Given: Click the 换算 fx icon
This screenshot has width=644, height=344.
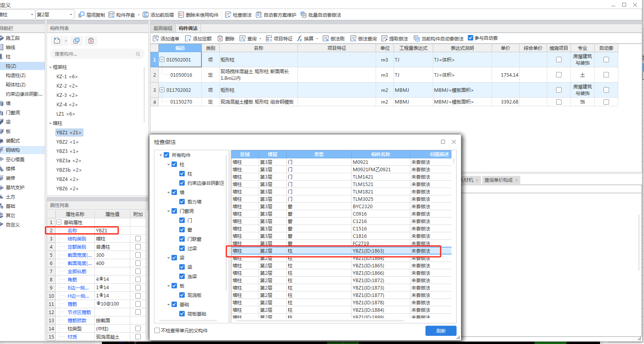Looking at the screenshot, I should [x=299, y=39].
